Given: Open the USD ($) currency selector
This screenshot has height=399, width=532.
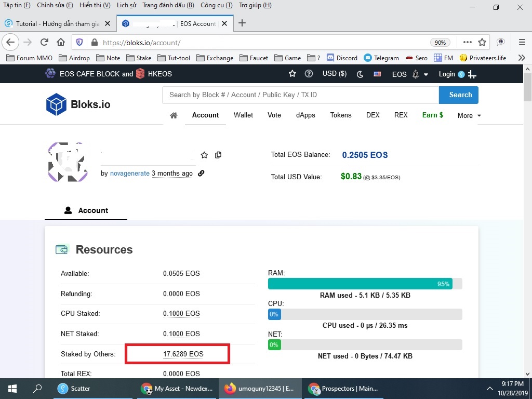Looking at the screenshot, I should point(334,74).
